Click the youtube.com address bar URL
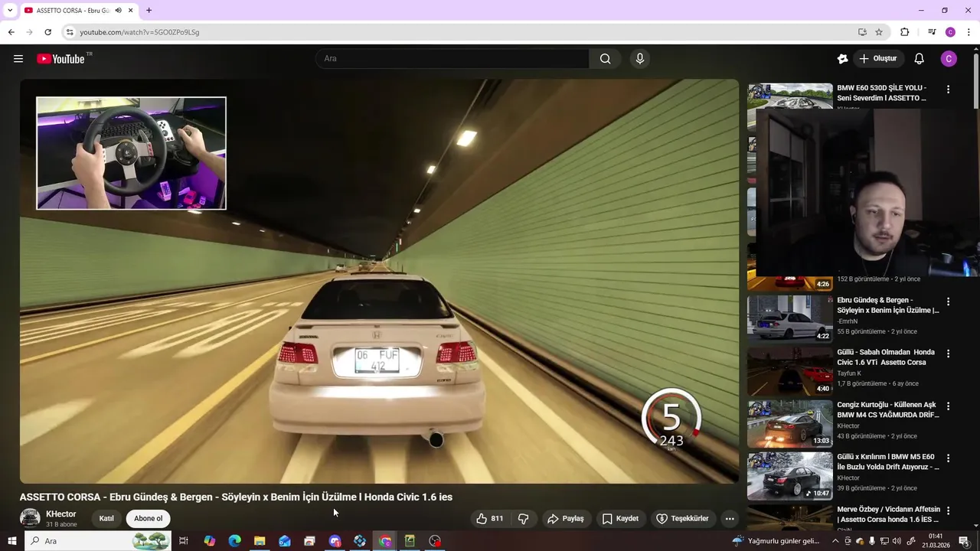Screen dimensions: 980x551 139,32
